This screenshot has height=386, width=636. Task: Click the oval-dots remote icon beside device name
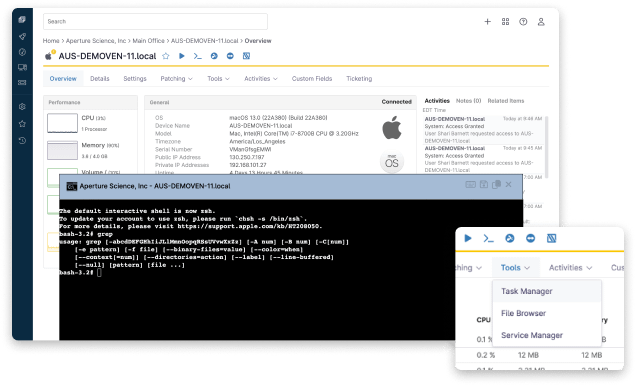230,56
